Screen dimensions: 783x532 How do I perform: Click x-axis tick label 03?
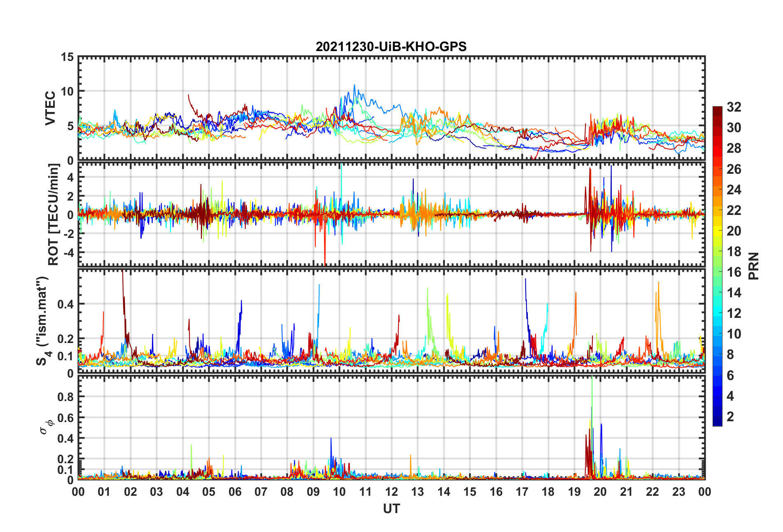pyautogui.click(x=156, y=492)
